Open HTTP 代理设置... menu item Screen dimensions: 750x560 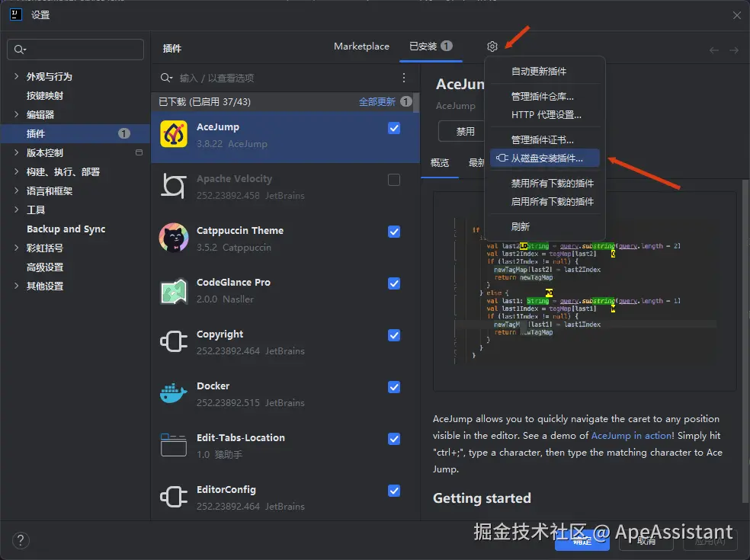click(545, 115)
